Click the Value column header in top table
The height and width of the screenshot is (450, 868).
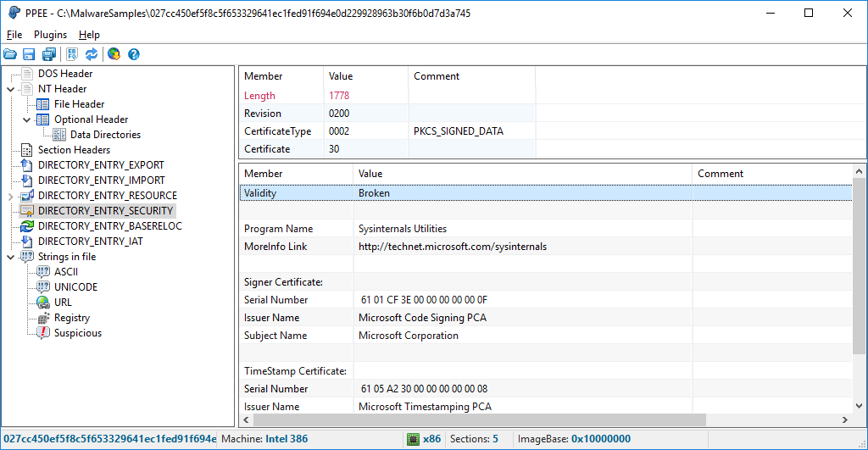pos(366,76)
